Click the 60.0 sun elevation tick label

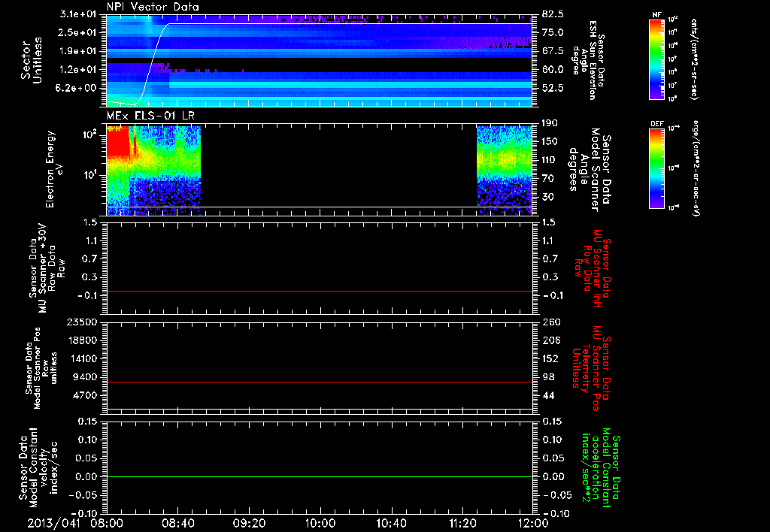(x=553, y=70)
